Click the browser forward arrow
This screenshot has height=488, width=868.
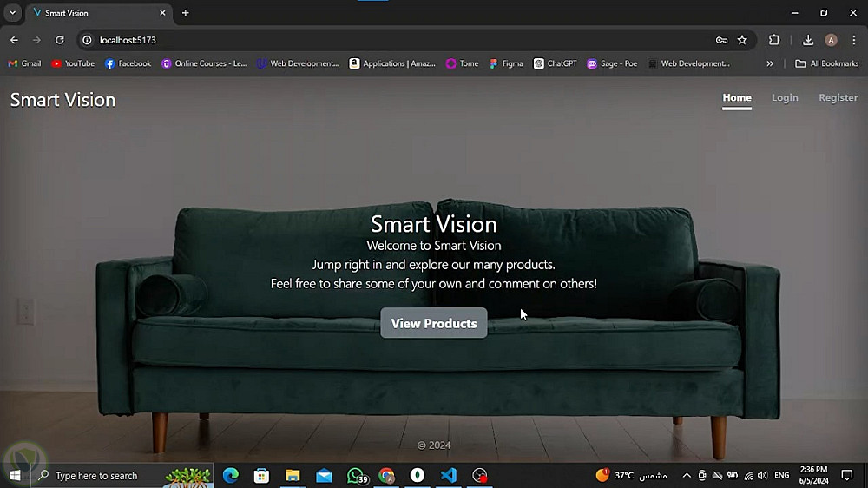coord(36,40)
